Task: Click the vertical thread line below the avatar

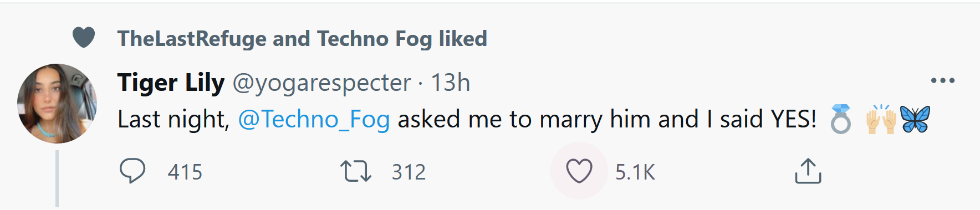Action: point(57,178)
